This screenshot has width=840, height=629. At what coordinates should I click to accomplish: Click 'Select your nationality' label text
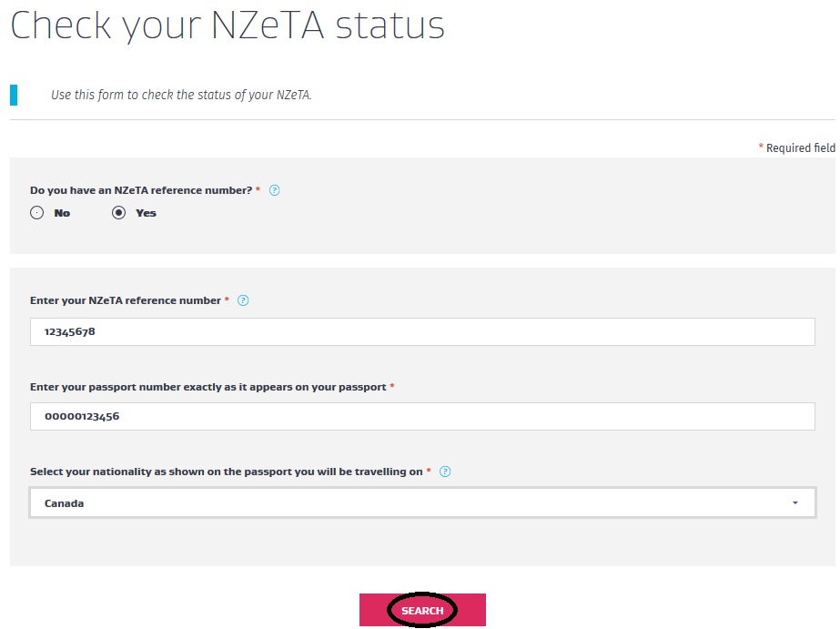(226, 472)
